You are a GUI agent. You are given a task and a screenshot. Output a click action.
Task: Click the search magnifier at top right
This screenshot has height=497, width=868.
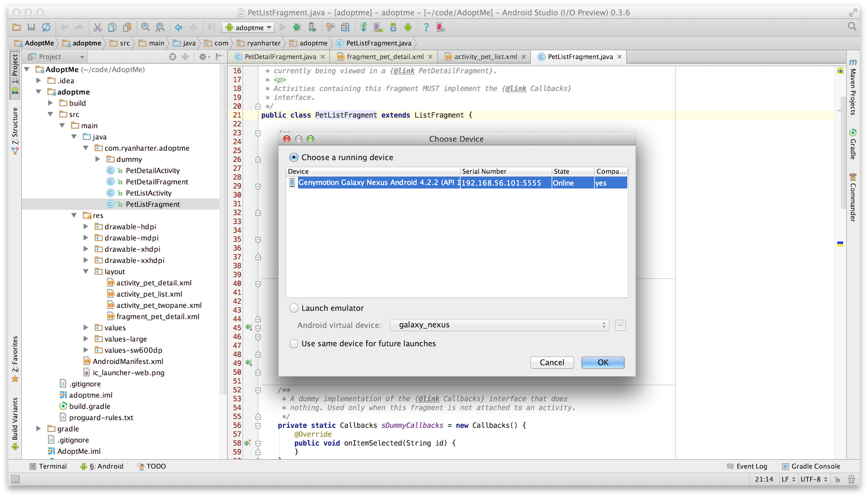852,27
